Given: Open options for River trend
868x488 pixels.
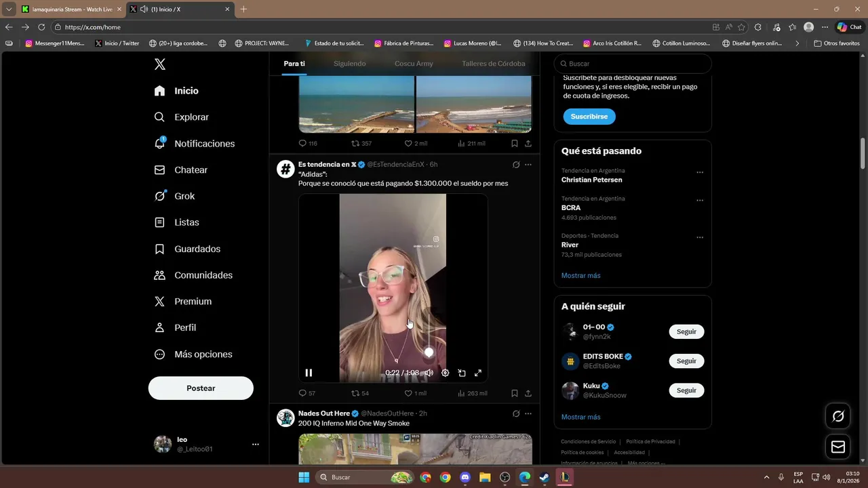Looking at the screenshot, I should [x=700, y=237].
